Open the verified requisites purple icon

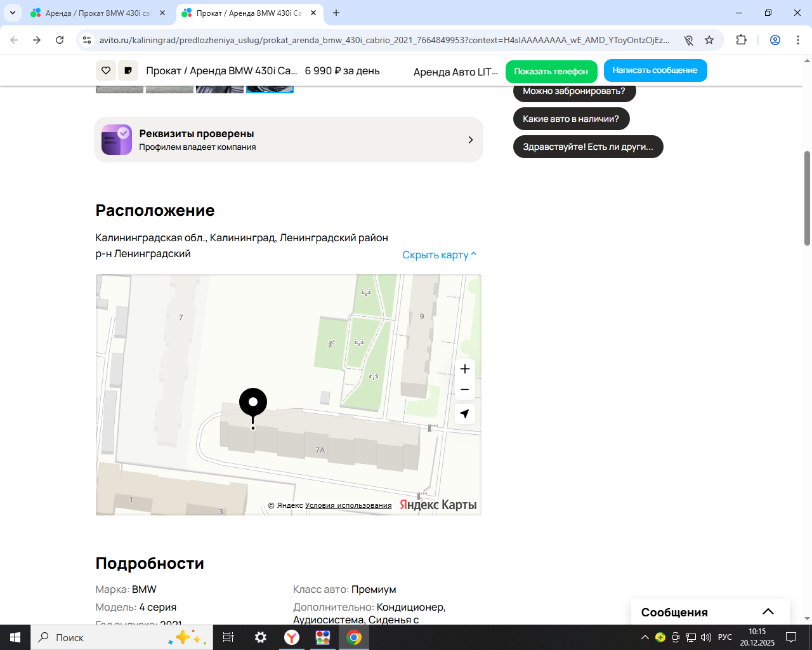pyautogui.click(x=117, y=140)
